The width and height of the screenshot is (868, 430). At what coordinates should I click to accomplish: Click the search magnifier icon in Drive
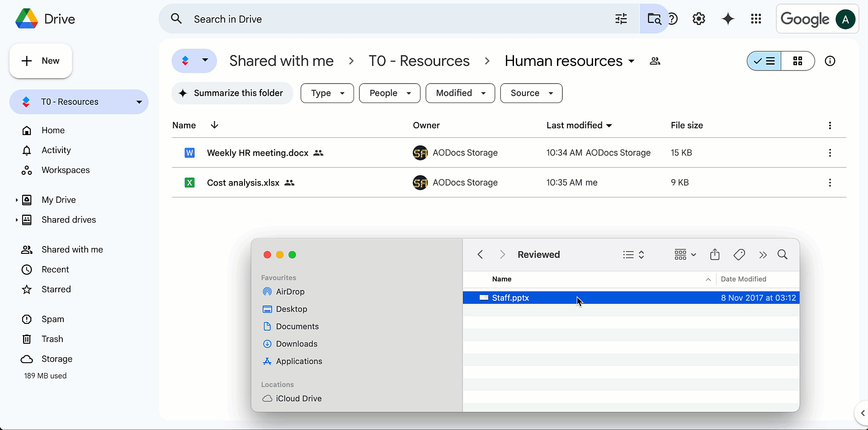[x=176, y=19]
